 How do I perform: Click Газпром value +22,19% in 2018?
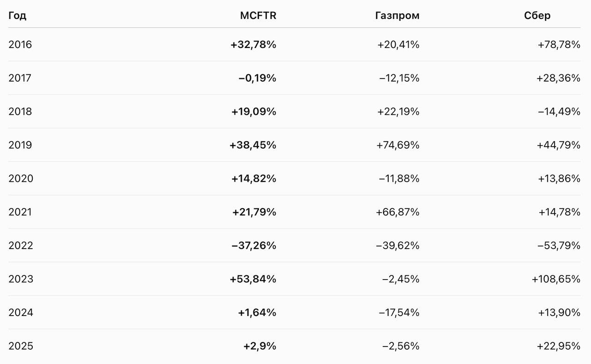point(398,112)
